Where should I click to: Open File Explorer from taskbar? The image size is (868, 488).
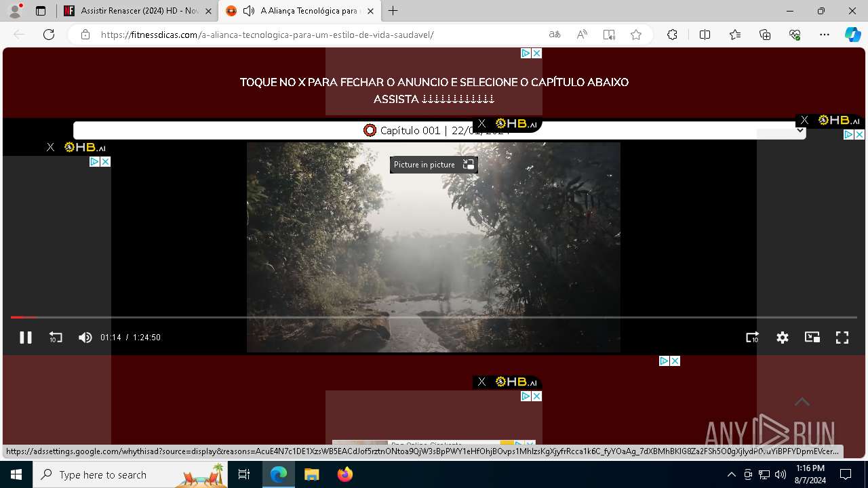311,474
